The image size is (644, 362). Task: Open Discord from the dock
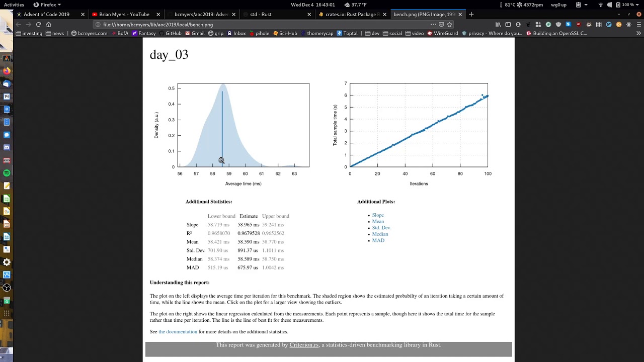pyautogui.click(x=7, y=147)
